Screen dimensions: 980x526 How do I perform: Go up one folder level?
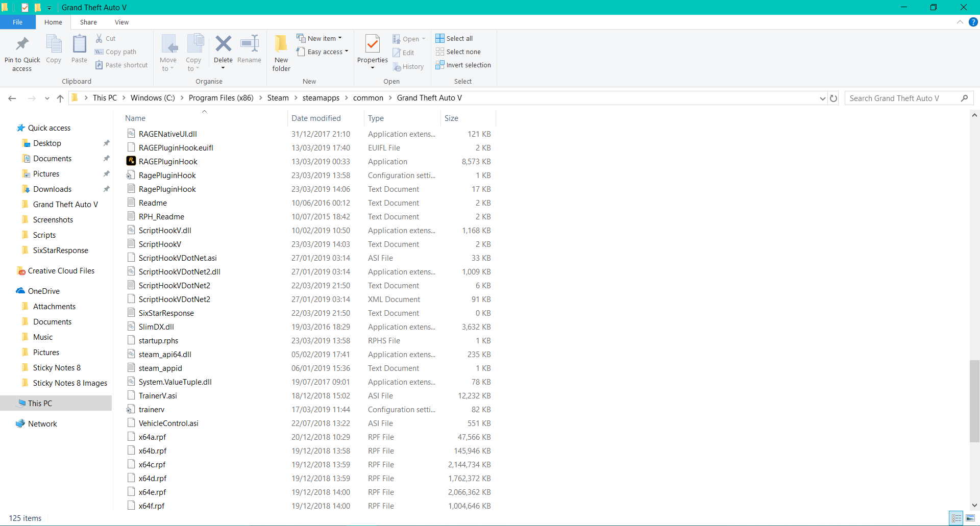(x=60, y=98)
